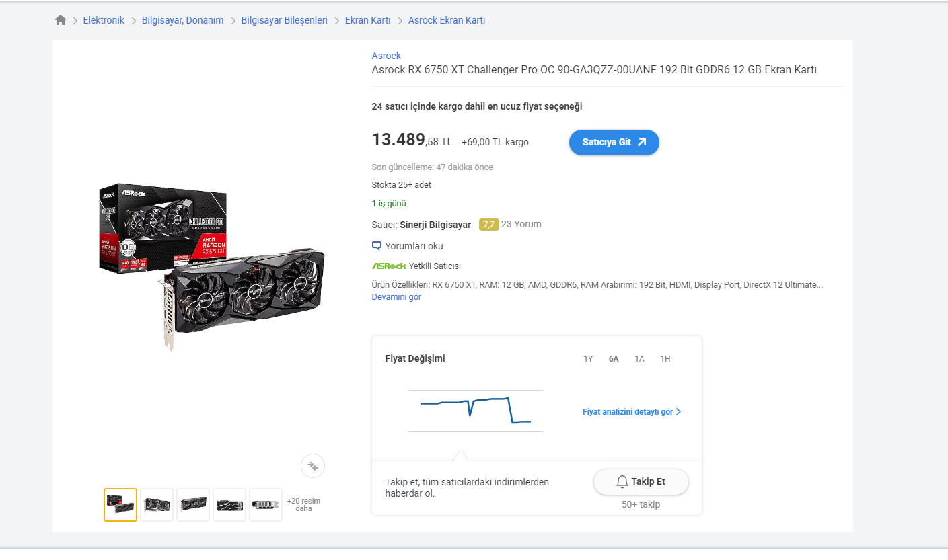Select the fifth product thumbnail

click(x=266, y=505)
